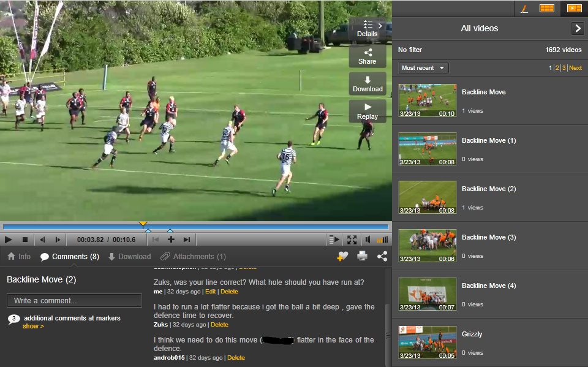Jump to next marker
Viewport: 588px width, 367px height.
click(187, 240)
